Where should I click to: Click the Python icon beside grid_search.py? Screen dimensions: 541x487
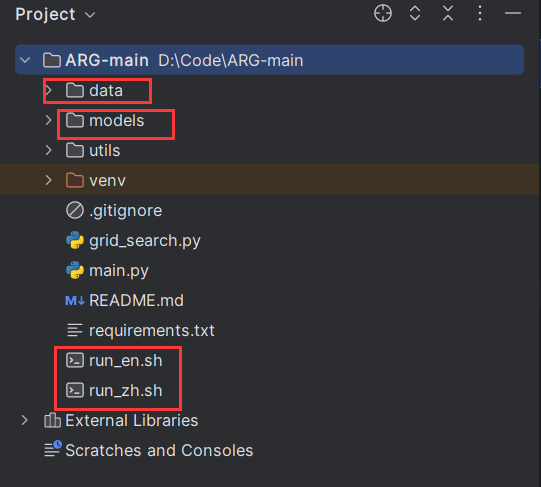[75, 240]
